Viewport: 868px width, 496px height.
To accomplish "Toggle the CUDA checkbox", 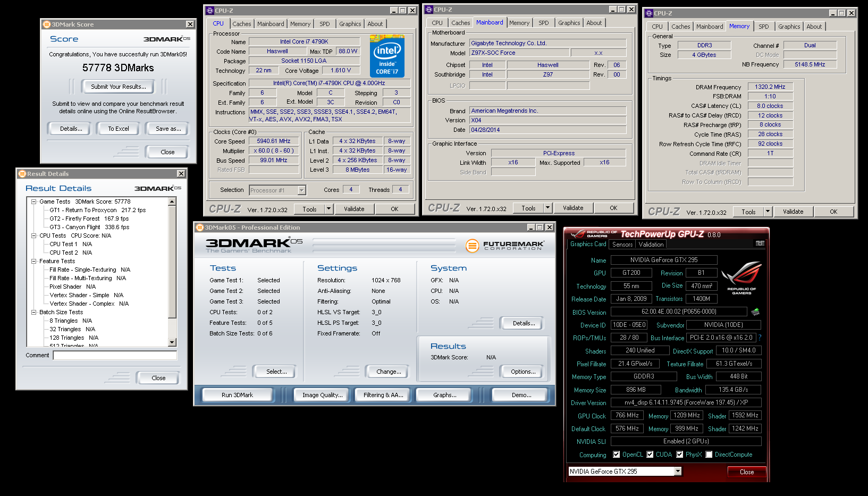I will click(x=650, y=455).
